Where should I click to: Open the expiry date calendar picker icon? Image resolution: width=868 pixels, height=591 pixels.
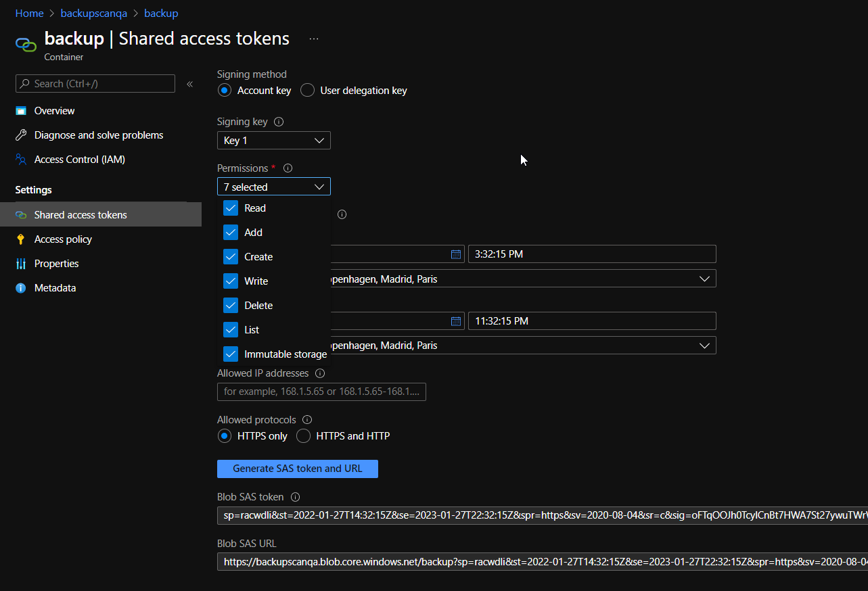tap(456, 321)
